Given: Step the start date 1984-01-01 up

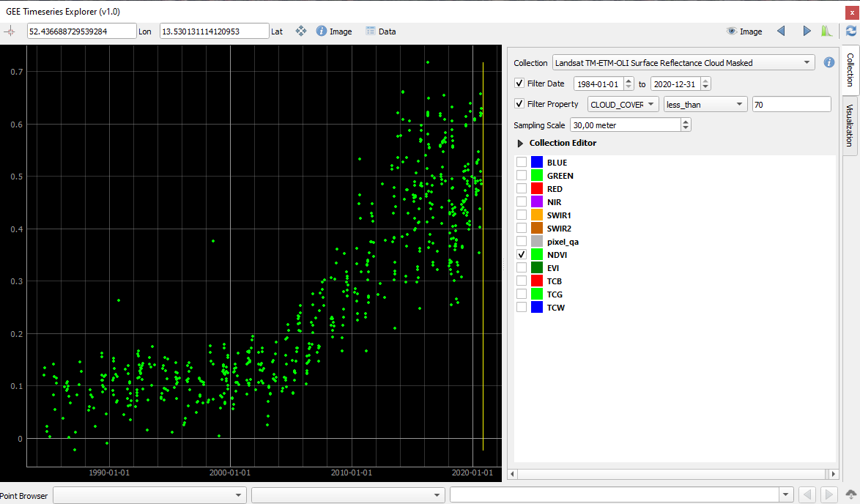Looking at the screenshot, I should (629, 81).
